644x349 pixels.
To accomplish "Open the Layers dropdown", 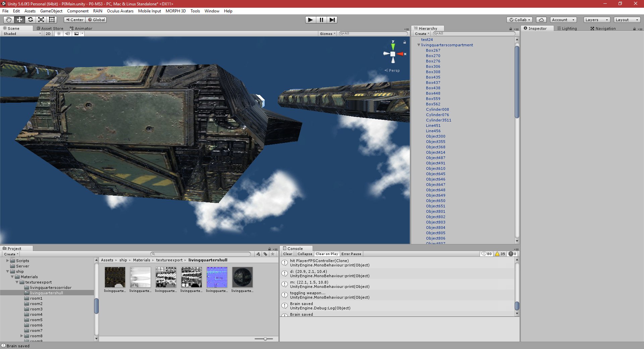I will (x=596, y=20).
